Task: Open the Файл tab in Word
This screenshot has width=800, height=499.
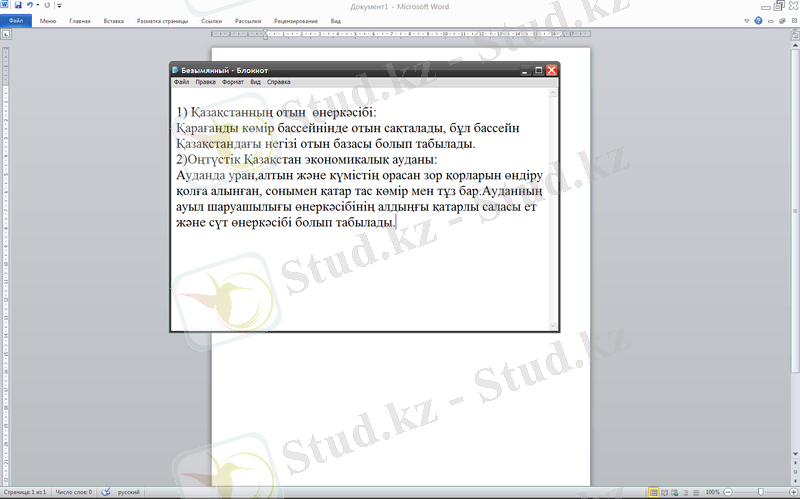Action: (x=15, y=20)
